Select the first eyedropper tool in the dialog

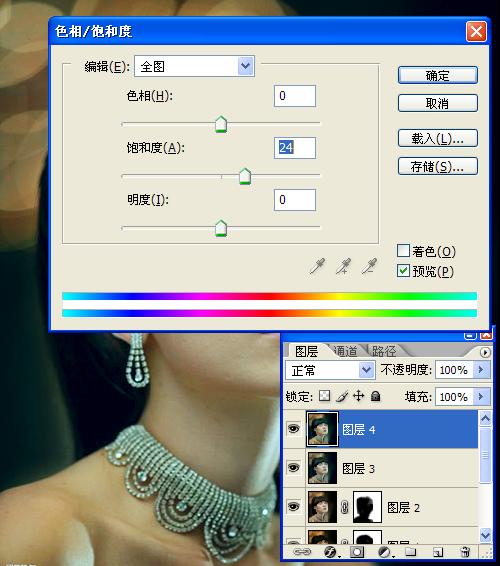point(317,266)
